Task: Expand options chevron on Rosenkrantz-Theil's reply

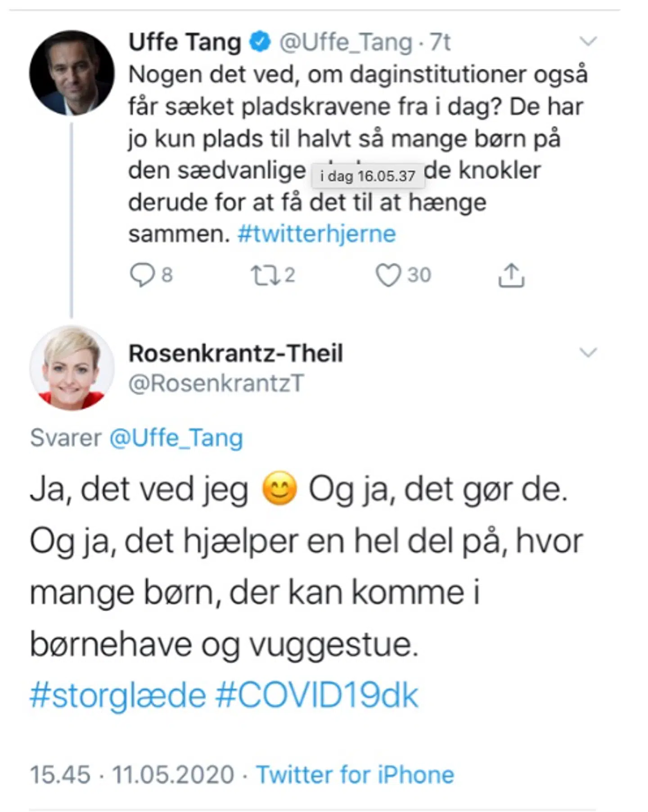Action: pos(588,352)
